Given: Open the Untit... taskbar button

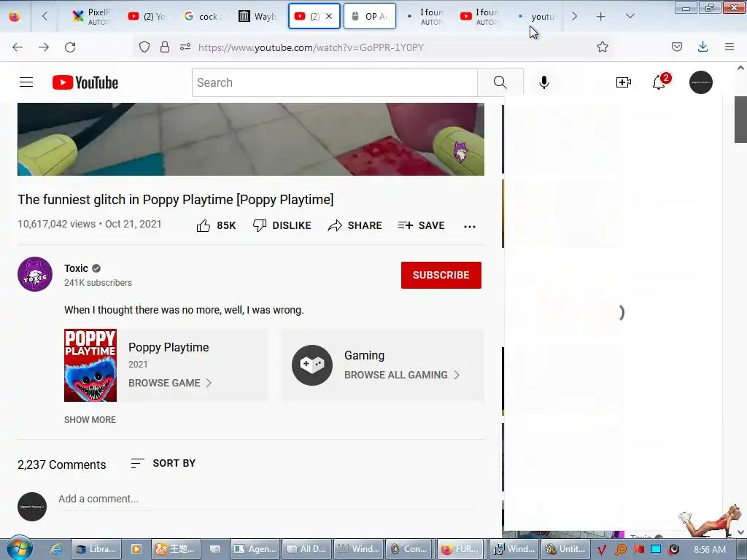Looking at the screenshot, I should (x=565, y=549).
